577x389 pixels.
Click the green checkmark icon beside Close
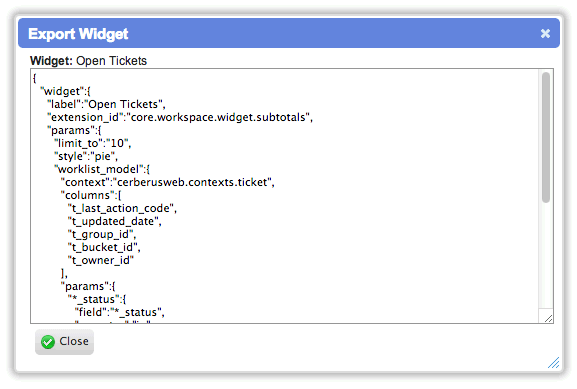48,342
